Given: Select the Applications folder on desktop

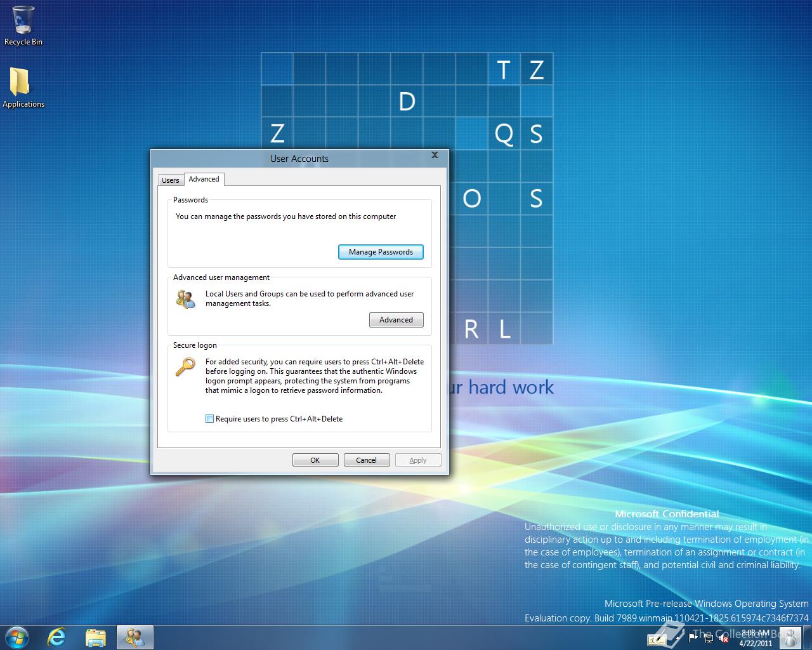Looking at the screenshot, I should tap(23, 88).
